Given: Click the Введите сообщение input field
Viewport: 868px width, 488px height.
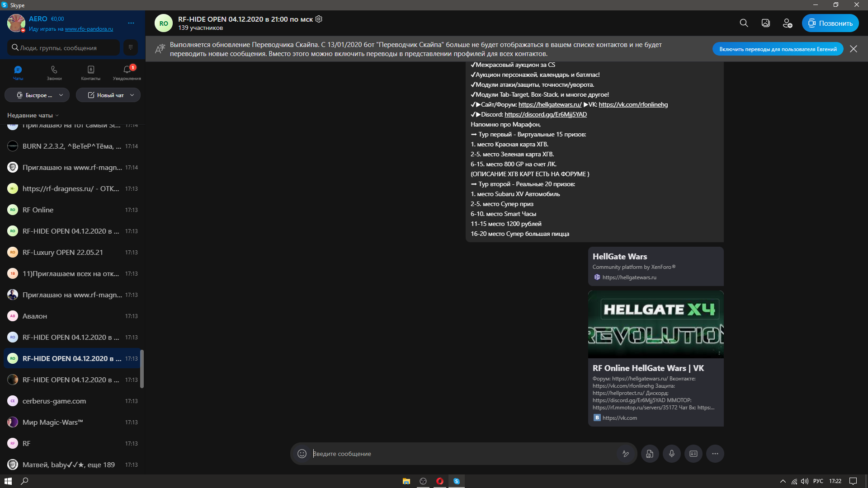Looking at the screenshot, I should click(x=463, y=454).
